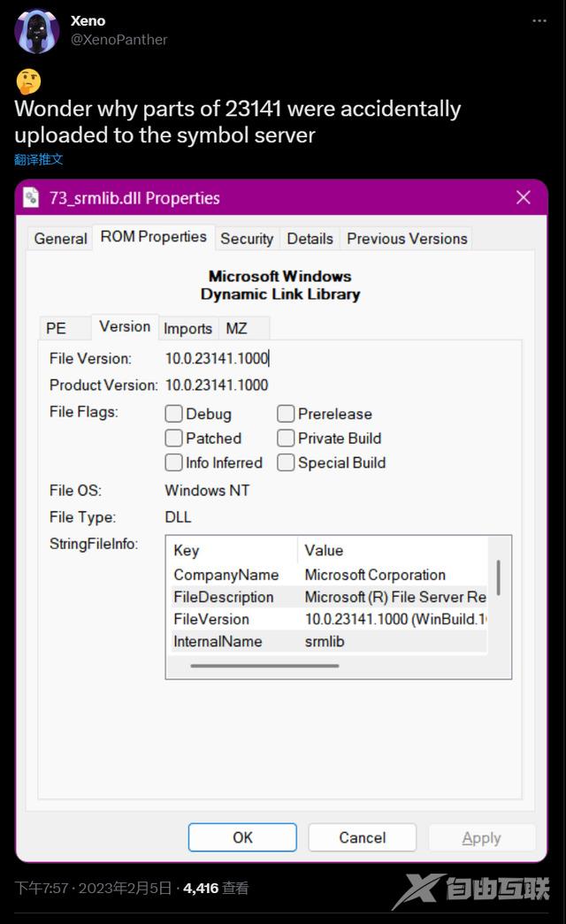Select the ROM Properties tab
Image resolution: width=566 pixels, height=924 pixels.
(x=153, y=237)
